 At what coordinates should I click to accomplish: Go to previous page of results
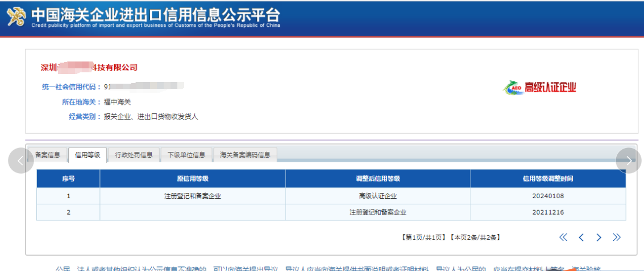pyautogui.click(x=581, y=237)
